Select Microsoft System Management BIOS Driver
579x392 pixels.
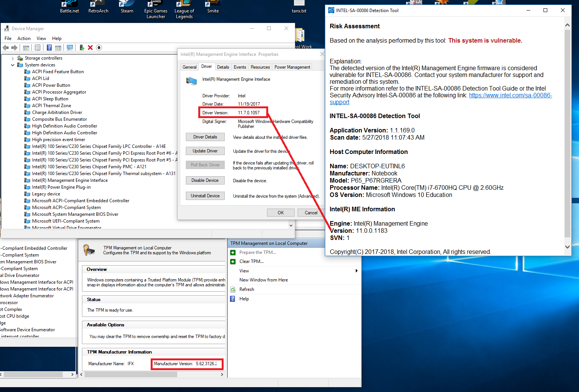tap(75, 214)
